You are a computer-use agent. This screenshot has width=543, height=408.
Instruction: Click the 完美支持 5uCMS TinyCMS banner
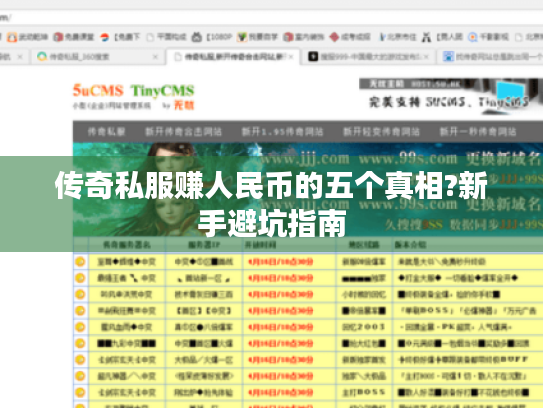tap(450, 97)
